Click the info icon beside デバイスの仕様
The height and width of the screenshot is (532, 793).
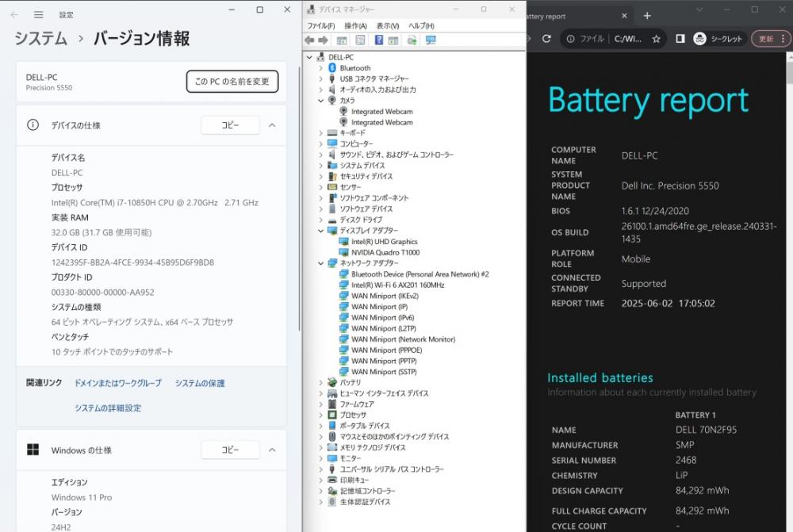pyautogui.click(x=33, y=125)
